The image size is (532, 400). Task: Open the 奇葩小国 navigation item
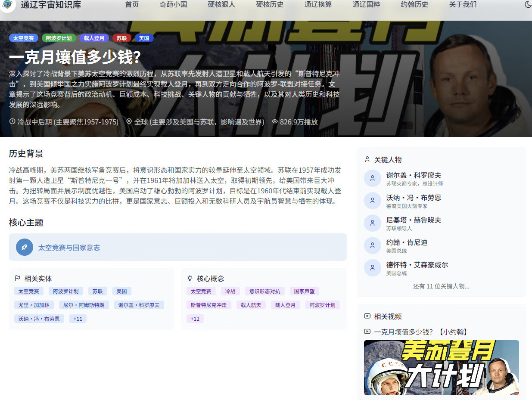pos(173,5)
